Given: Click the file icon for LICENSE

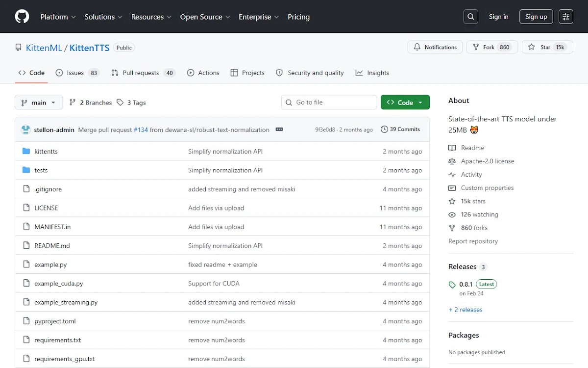Looking at the screenshot, I should pyautogui.click(x=26, y=208).
